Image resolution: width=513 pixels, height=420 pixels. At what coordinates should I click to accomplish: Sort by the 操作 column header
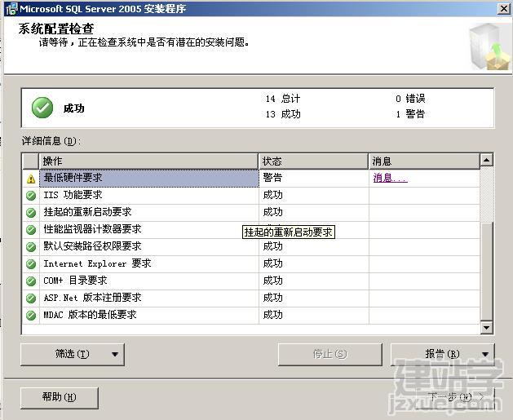[148, 161]
